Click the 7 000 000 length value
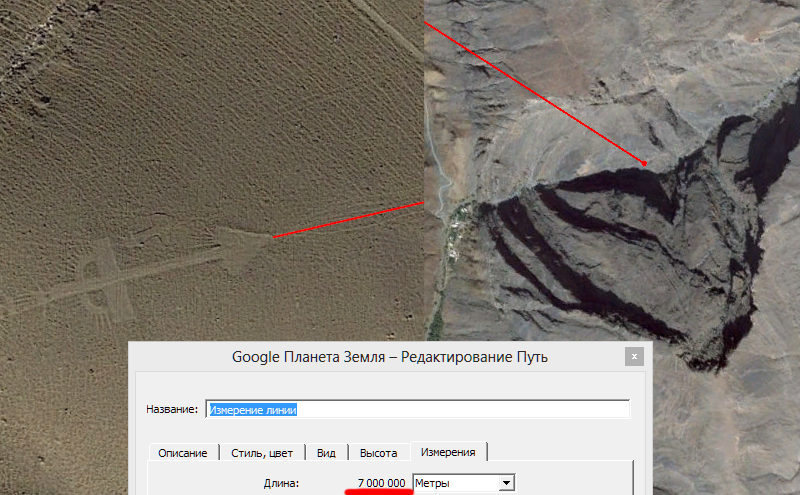 382,483
